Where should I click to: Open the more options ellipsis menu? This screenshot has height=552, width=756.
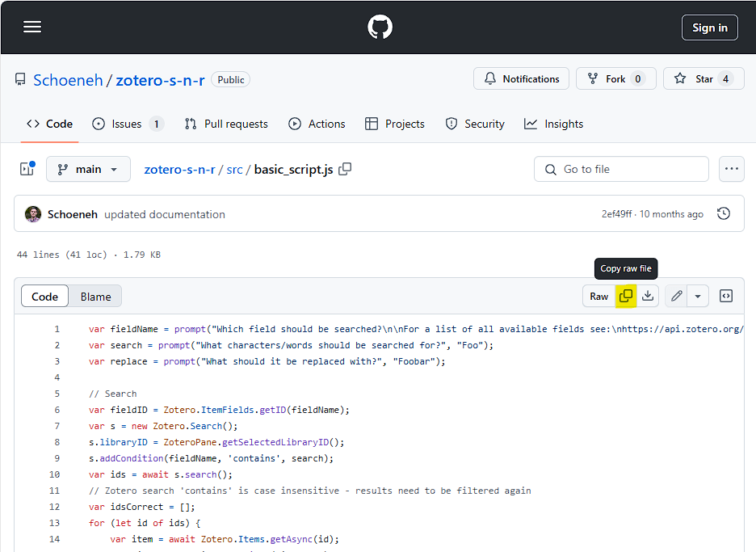pyautogui.click(x=732, y=169)
